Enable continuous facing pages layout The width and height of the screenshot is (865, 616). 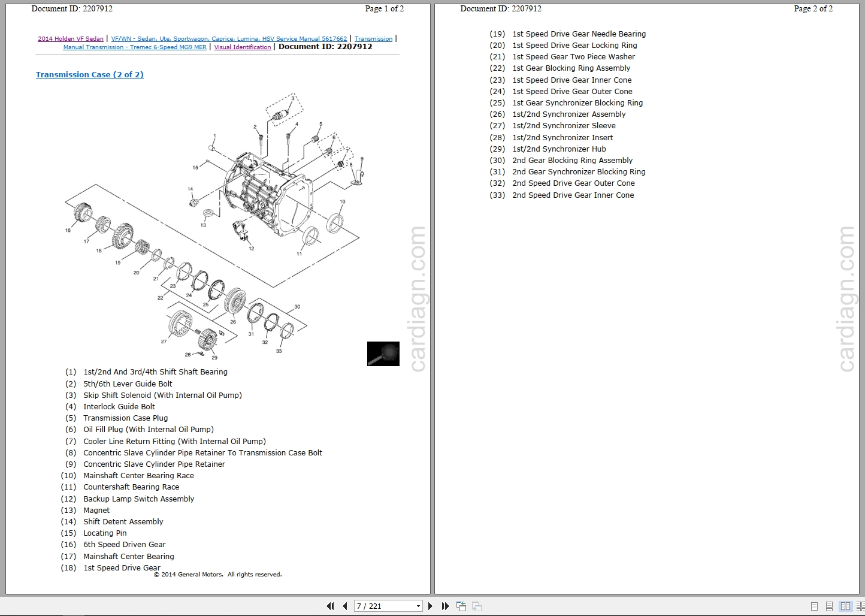[861, 606]
